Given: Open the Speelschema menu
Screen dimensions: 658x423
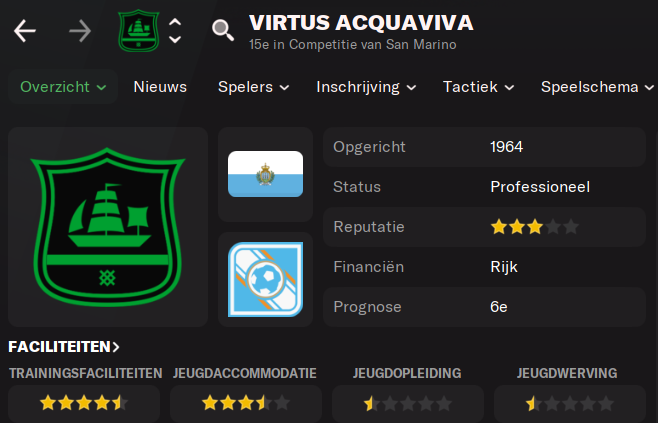Looking at the screenshot, I should (x=597, y=87).
